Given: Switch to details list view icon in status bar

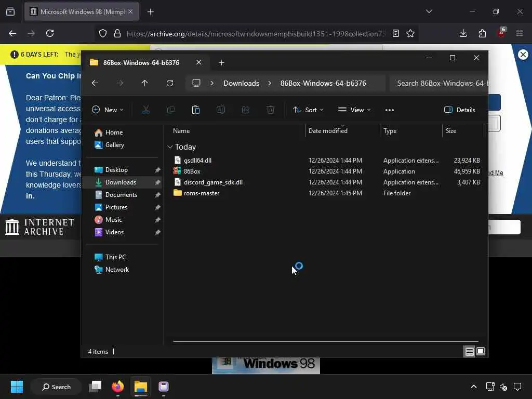Looking at the screenshot, I should click(x=469, y=352).
